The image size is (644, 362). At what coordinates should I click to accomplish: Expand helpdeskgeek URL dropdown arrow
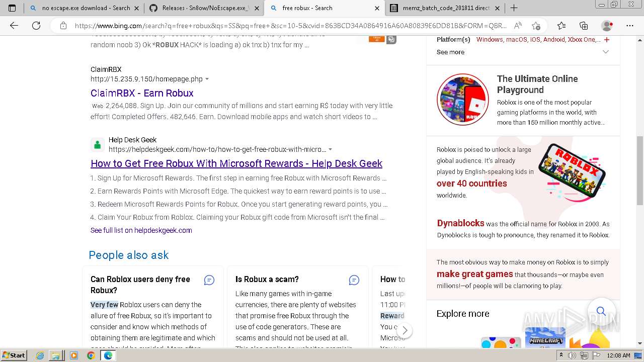330,150
